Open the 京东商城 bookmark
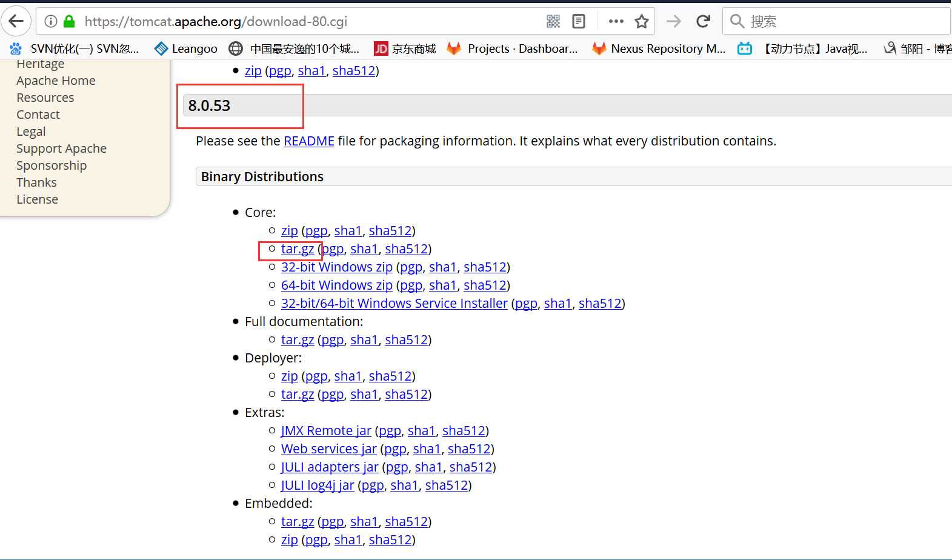952x560 pixels. [405, 48]
